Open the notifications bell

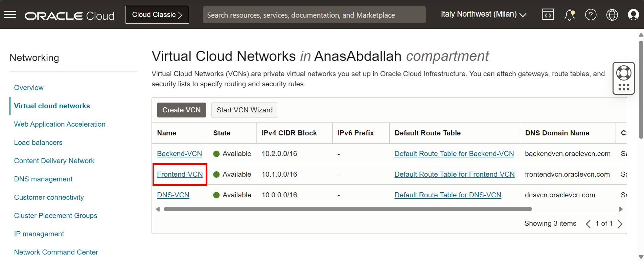pyautogui.click(x=569, y=15)
